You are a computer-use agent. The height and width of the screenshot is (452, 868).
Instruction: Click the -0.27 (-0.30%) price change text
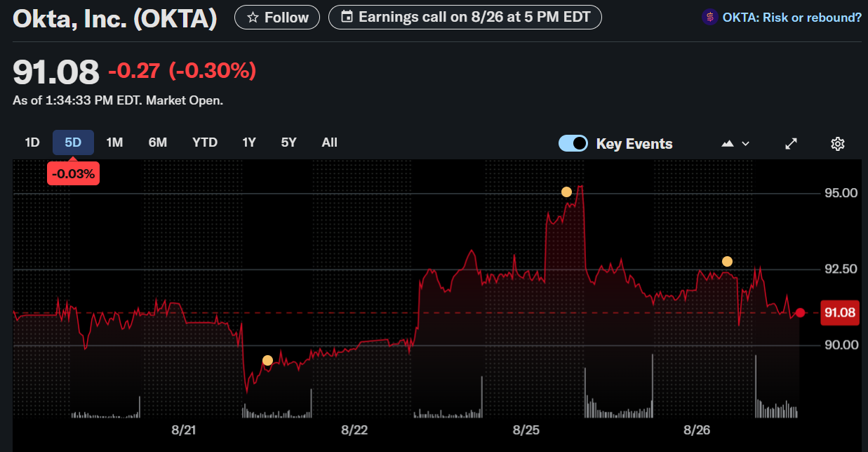(182, 70)
